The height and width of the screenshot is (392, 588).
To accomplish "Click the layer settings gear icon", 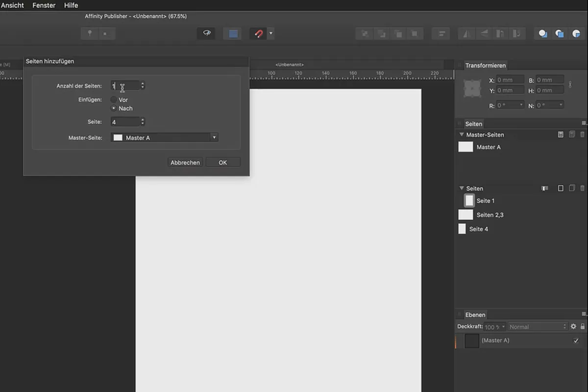I will 573,327.
